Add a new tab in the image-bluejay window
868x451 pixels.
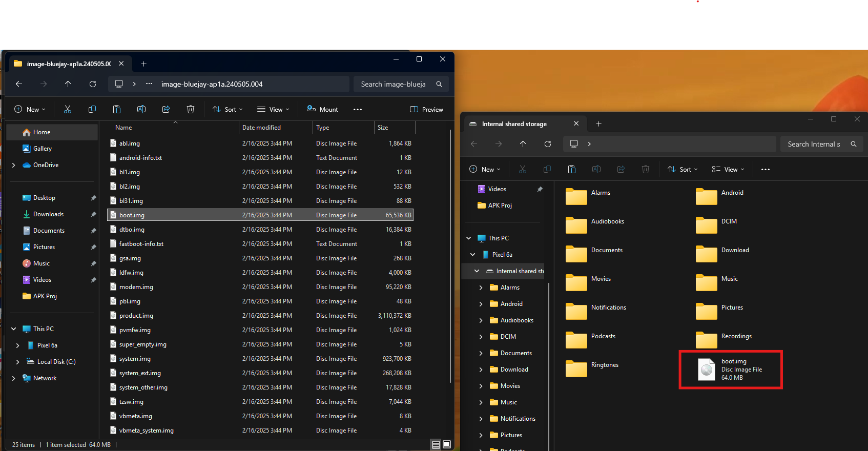point(144,64)
